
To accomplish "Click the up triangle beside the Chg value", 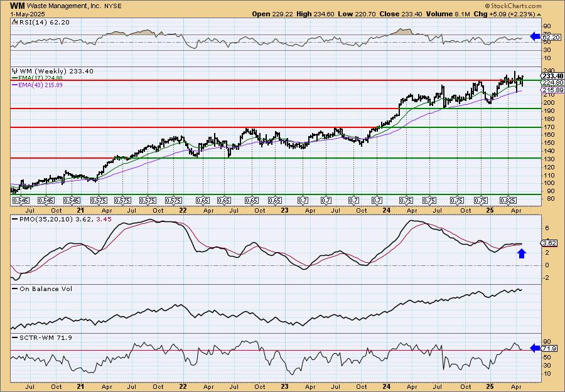I will 539,14.
